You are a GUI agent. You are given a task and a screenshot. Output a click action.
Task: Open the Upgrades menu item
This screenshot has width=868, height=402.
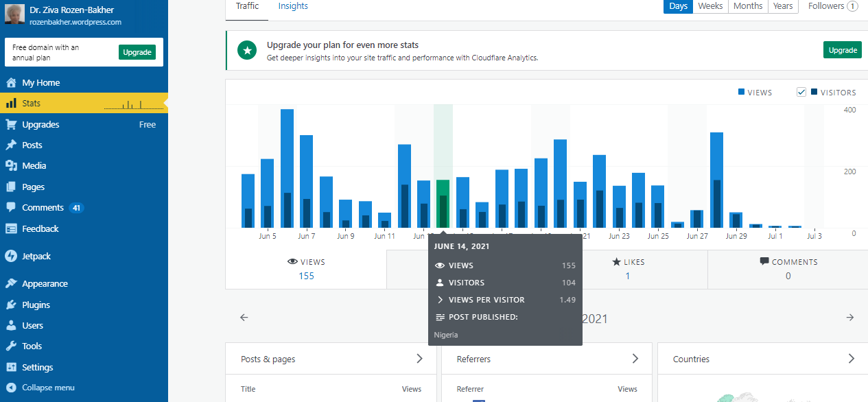[84, 124]
